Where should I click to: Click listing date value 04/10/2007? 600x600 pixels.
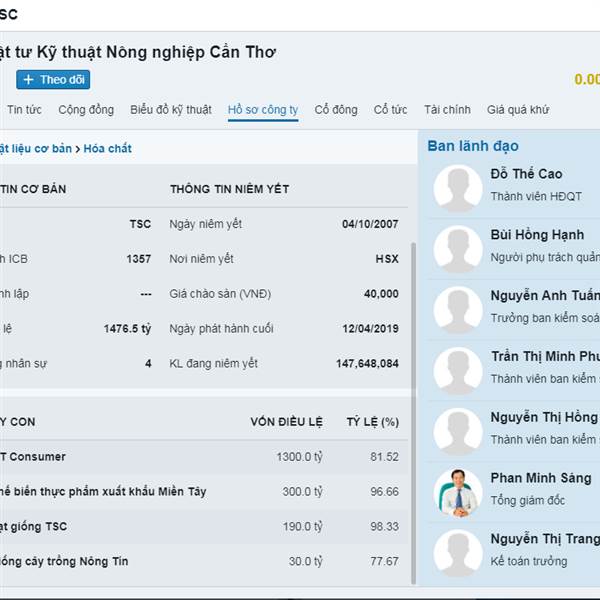[370, 224]
